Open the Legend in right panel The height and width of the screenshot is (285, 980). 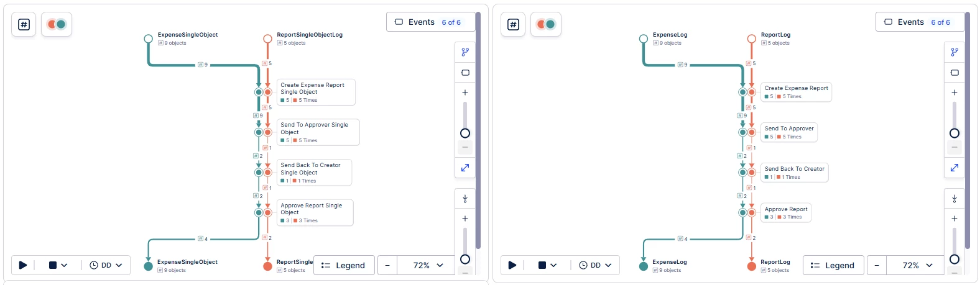click(833, 265)
